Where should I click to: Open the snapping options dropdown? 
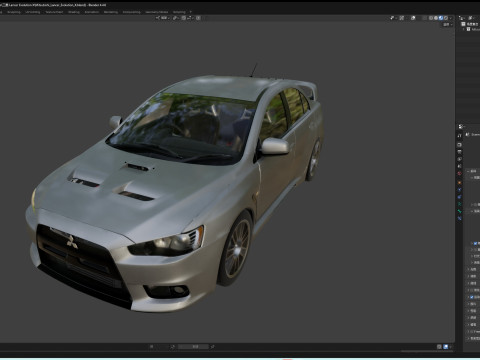coord(189,18)
